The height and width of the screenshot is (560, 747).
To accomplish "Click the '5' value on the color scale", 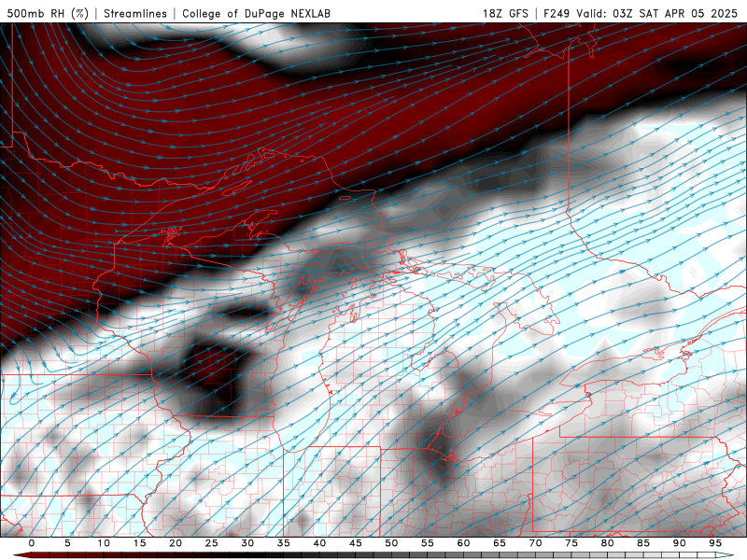I will [x=67, y=543].
